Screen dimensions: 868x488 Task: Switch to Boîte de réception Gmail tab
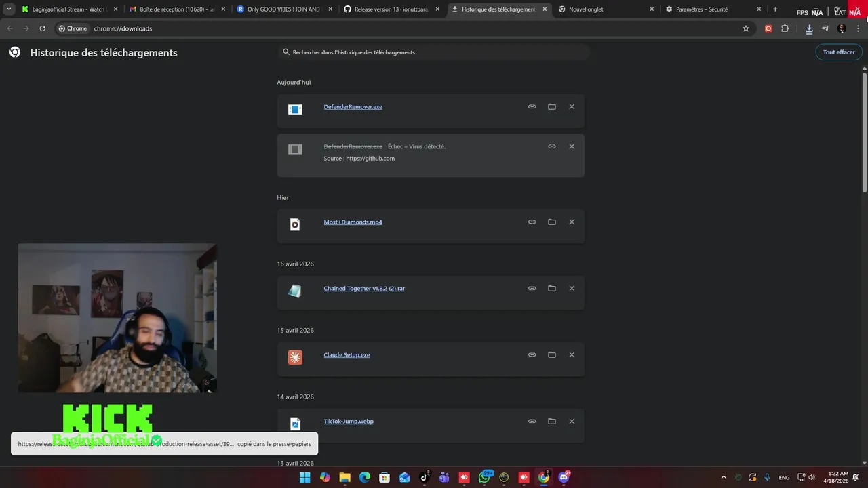pos(177,9)
